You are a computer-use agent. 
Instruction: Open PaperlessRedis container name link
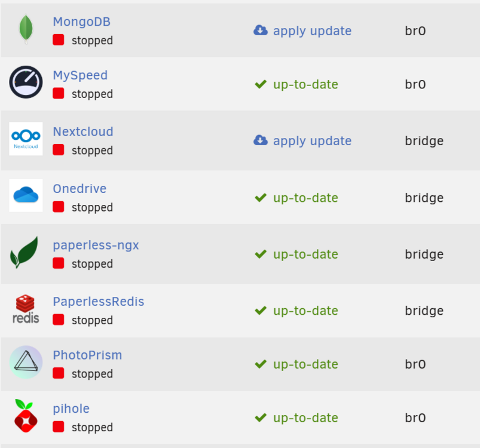98,302
